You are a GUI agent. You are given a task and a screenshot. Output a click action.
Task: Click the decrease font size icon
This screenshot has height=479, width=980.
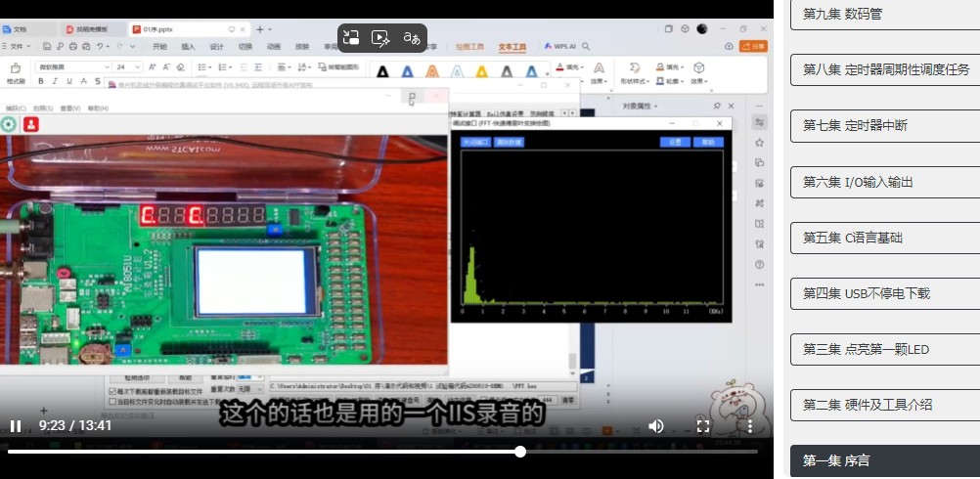coord(166,66)
